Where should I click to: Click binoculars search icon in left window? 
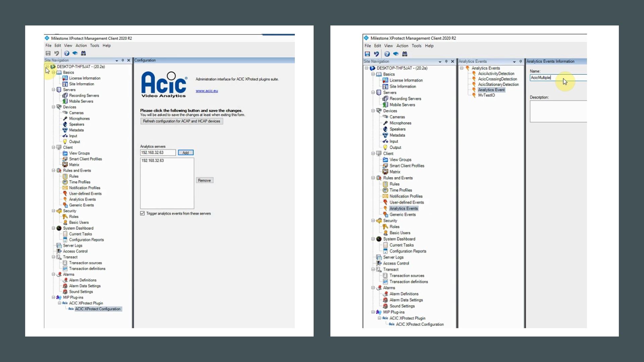point(84,53)
